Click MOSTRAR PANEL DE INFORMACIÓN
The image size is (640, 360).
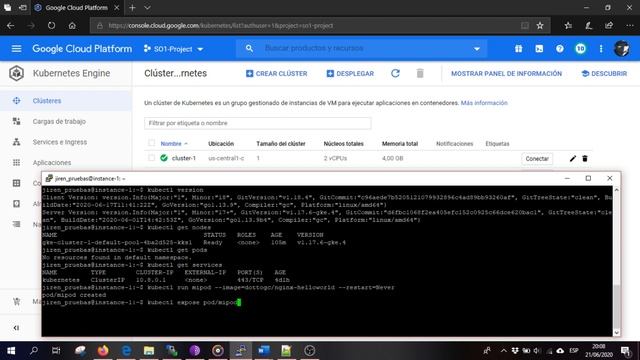click(x=506, y=73)
